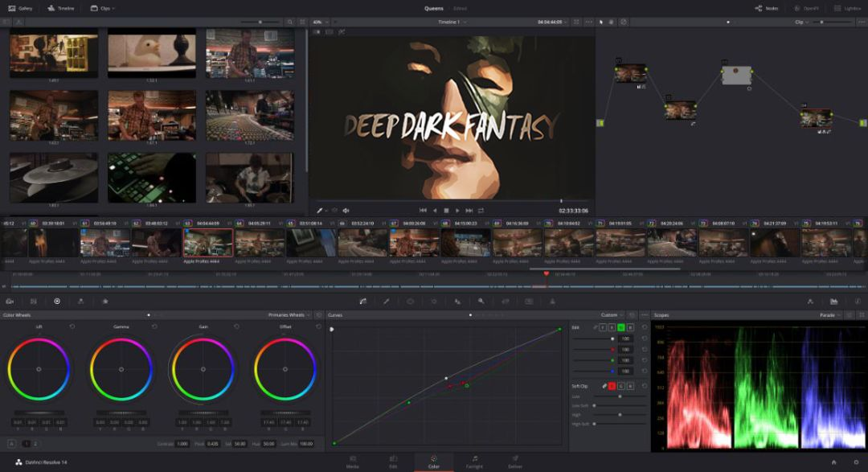Open the Curves panel options menu
This screenshot has width=868, height=472.
[645, 314]
